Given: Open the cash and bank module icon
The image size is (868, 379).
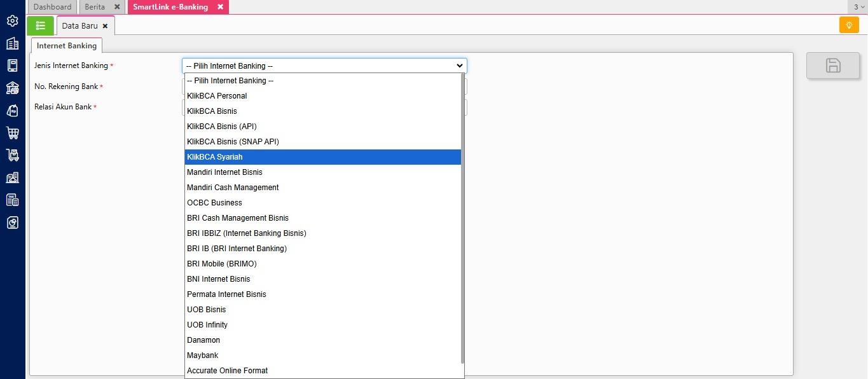Looking at the screenshot, I should tap(12, 88).
